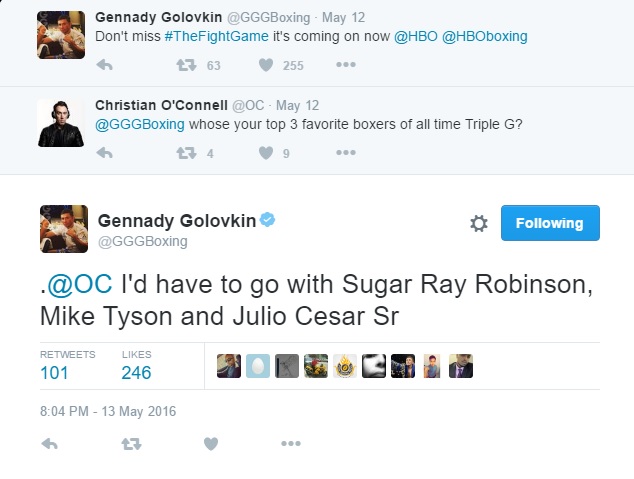Open more options on main tweet
Screen dimensions: 634x479
tap(291, 443)
